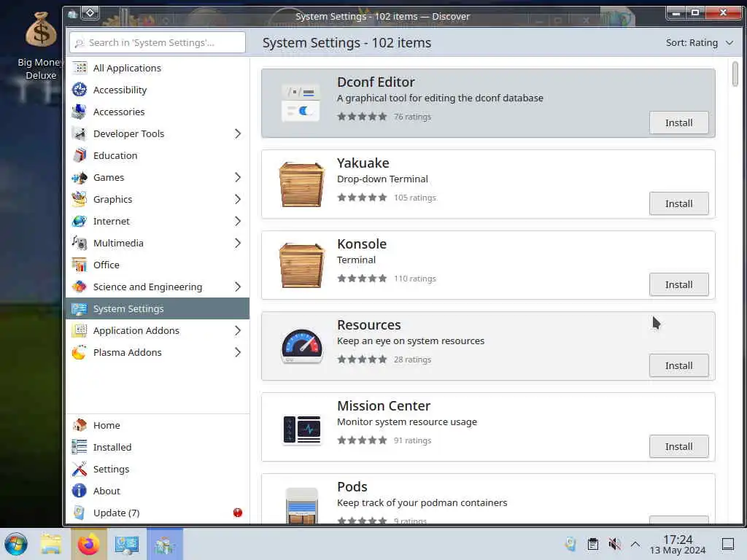Click the "Pods" app title
Screen dimensions: 747x560
352,487
